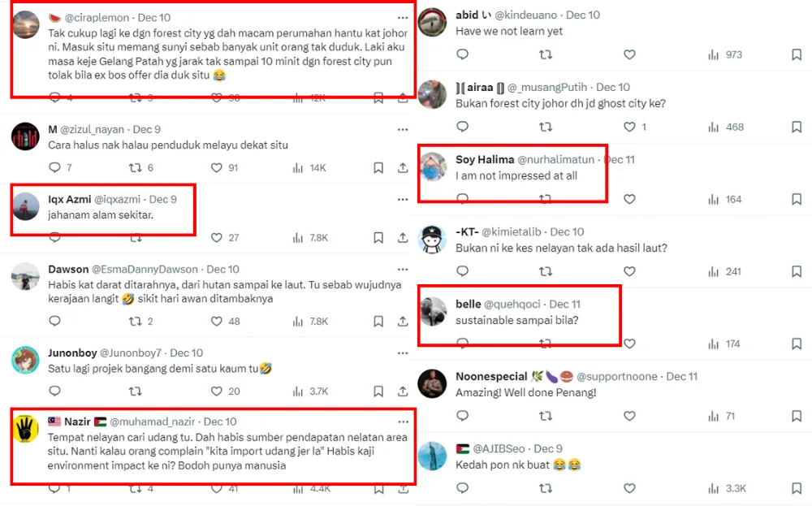
Task: Like the tweet by @zizul_nayan
Action: coord(217,168)
